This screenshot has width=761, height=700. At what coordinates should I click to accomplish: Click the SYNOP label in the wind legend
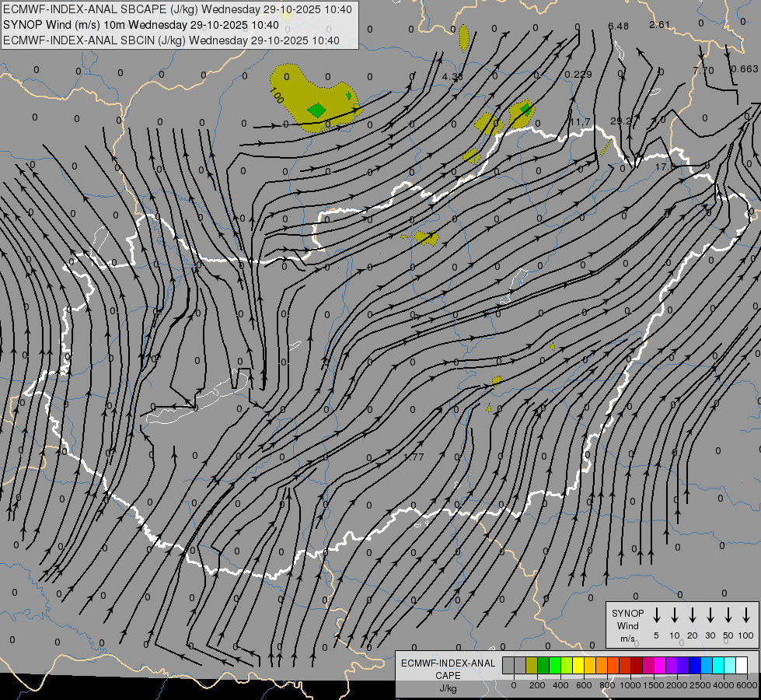click(627, 613)
